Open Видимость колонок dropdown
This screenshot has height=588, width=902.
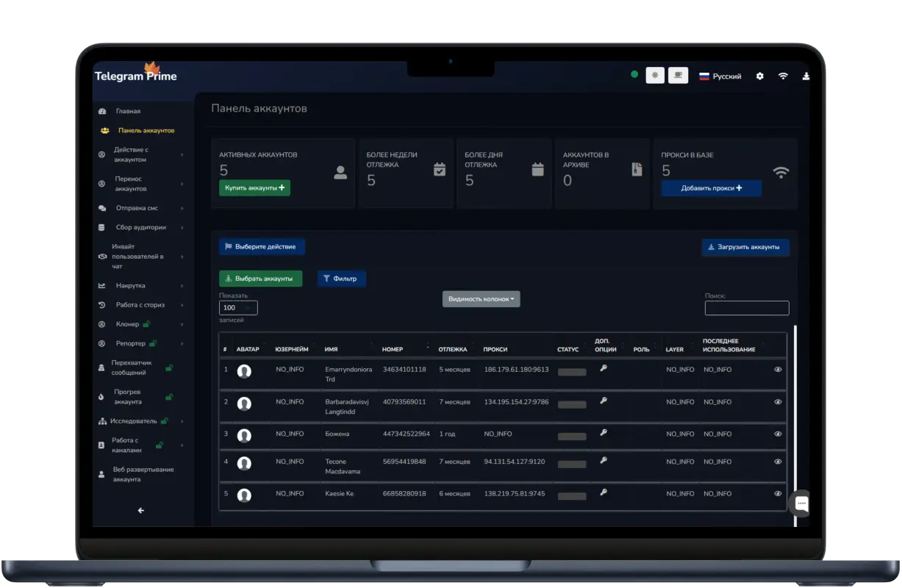481,299
